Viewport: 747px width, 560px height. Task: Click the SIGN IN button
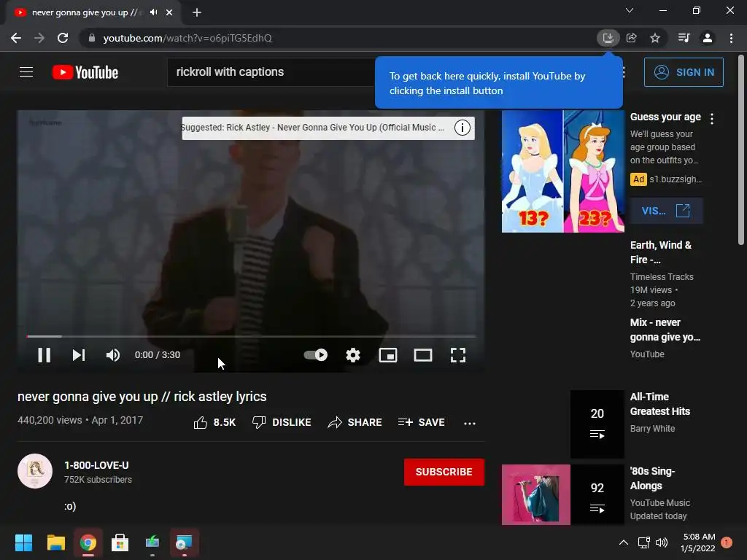click(684, 72)
